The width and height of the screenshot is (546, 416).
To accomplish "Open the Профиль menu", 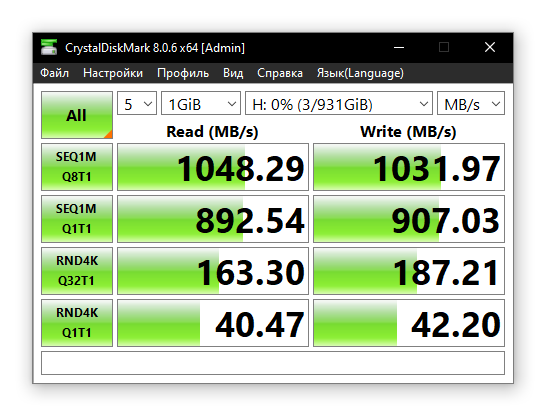I will click(x=183, y=73).
